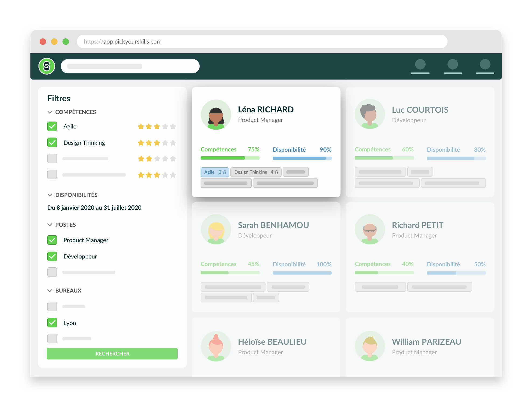Image resolution: width=532 pixels, height=407 pixels.
Task: Check the empty box above Lyon
Action: pyautogui.click(x=52, y=306)
